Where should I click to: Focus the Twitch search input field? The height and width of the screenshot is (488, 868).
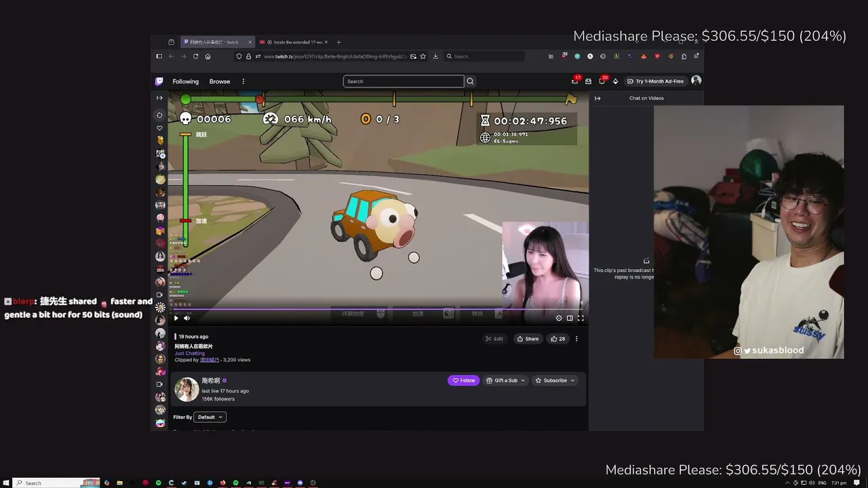[x=403, y=81]
